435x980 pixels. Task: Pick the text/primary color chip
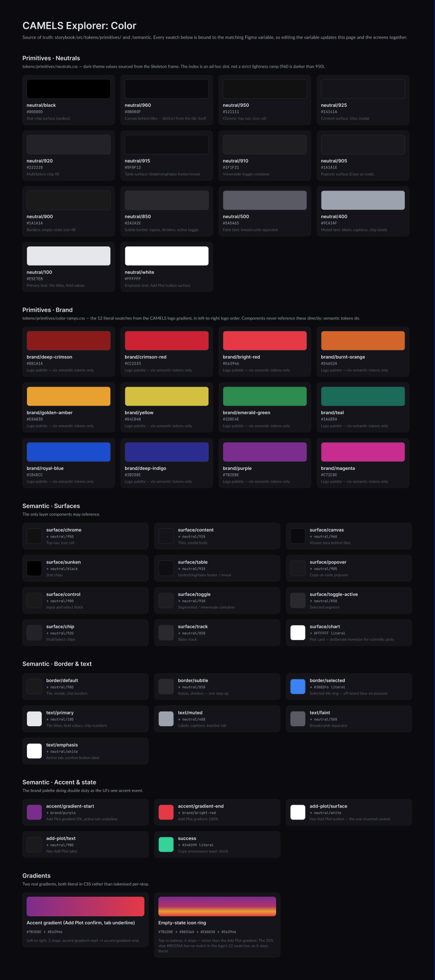(x=34, y=719)
